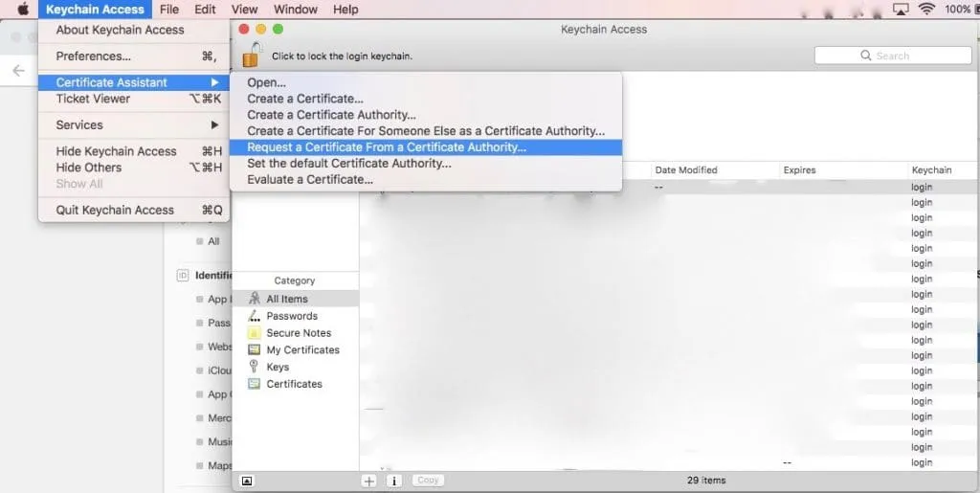Image resolution: width=980 pixels, height=493 pixels.
Task: Open the View menu
Action: [x=244, y=9]
